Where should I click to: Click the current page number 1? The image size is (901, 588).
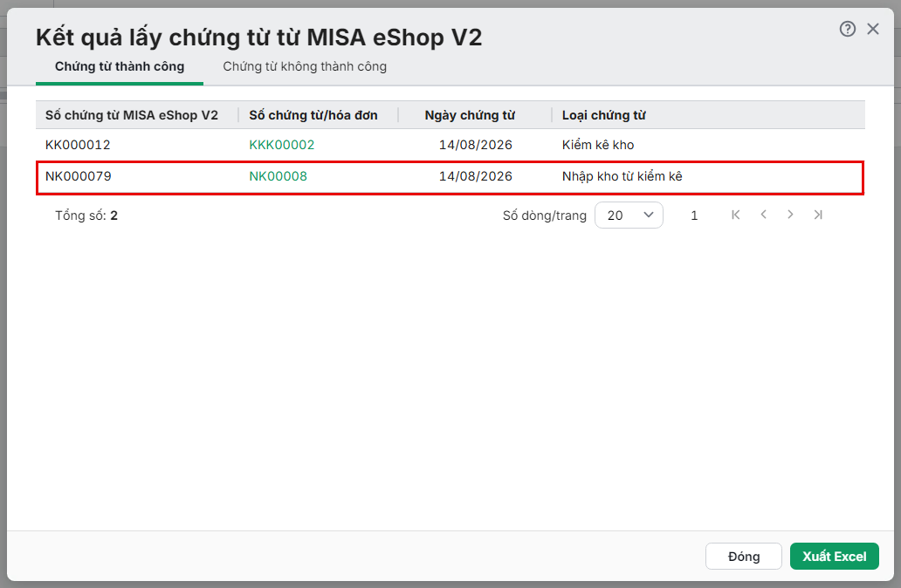click(694, 215)
